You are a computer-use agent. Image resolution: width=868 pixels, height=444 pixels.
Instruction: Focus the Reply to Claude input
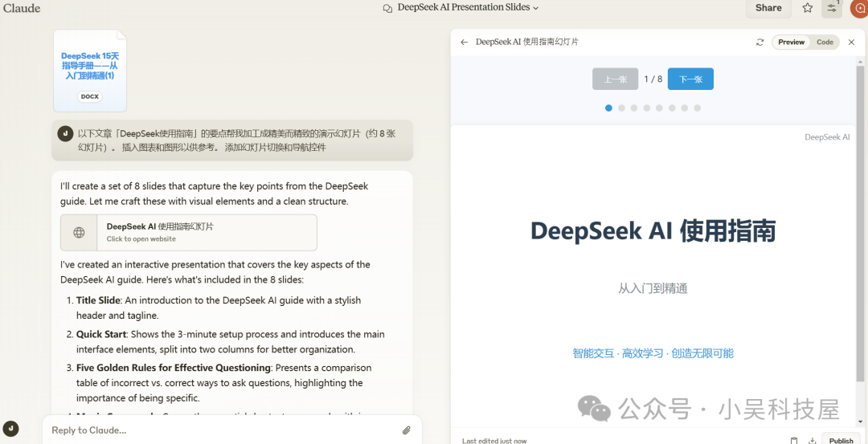tap(222, 430)
